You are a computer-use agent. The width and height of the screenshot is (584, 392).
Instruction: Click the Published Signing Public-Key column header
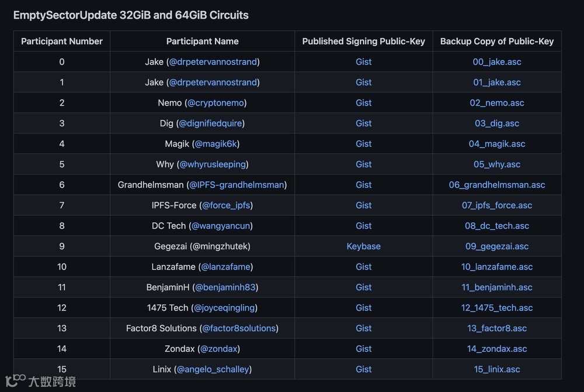363,41
